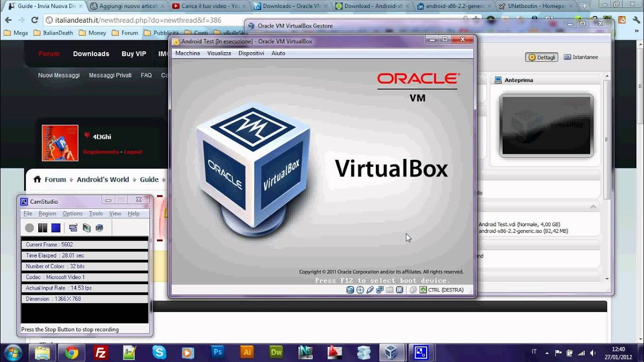
Task: Click the Logout link
Action: click(x=133, y=152)
